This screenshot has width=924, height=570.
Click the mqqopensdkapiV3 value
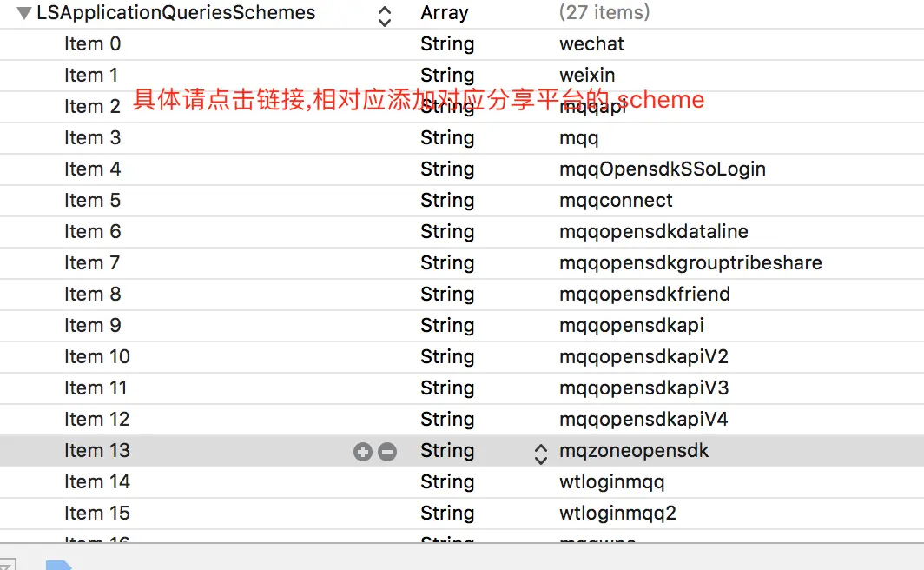pos(644,388)
